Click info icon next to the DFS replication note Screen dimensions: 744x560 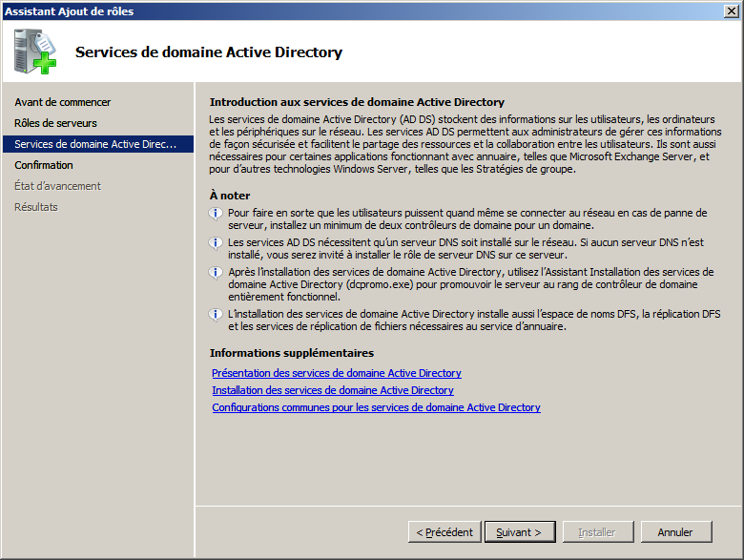pos(216,314)
